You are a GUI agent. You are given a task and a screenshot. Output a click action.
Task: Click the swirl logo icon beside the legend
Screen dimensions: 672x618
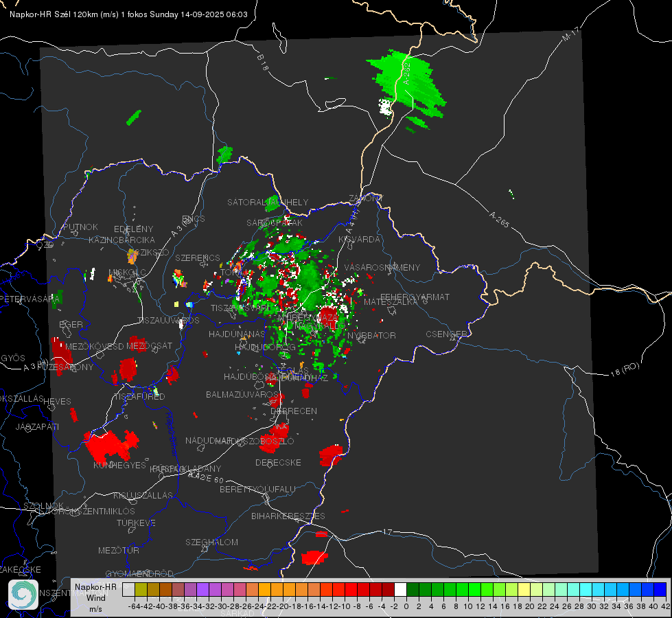tap(23, 595)
